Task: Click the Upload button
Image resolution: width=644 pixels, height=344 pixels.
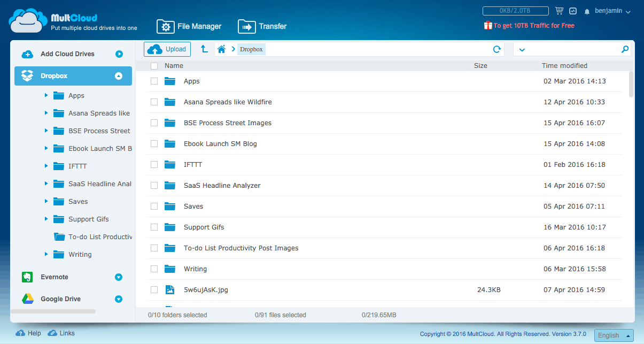Action: (x=167, y=49)
